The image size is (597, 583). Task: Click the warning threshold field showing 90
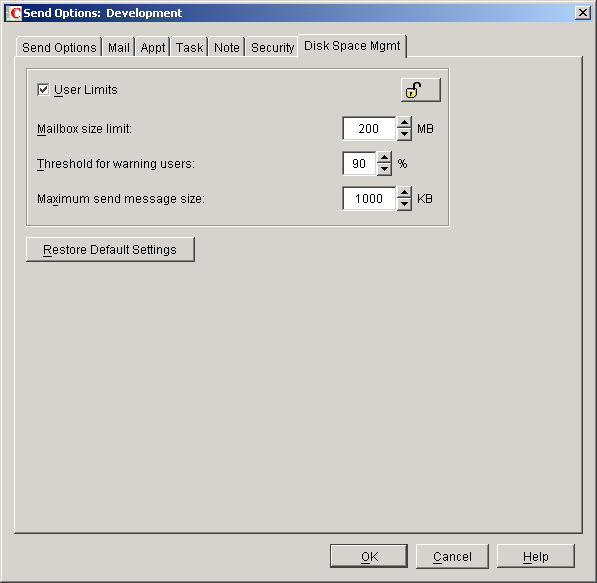[x=359, y=164]
